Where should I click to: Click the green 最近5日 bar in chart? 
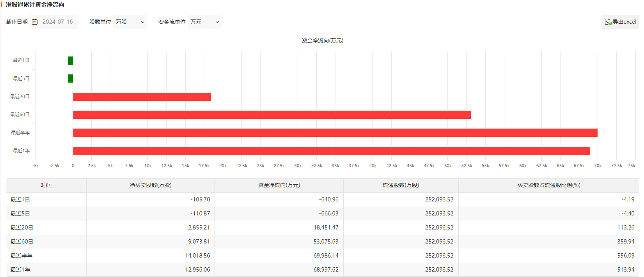click(70, 78)
